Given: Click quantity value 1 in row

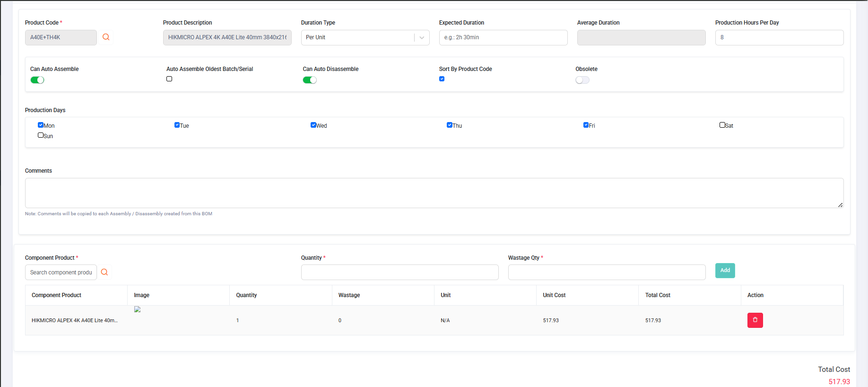Looking at the screenshot, I should (237, 321).
